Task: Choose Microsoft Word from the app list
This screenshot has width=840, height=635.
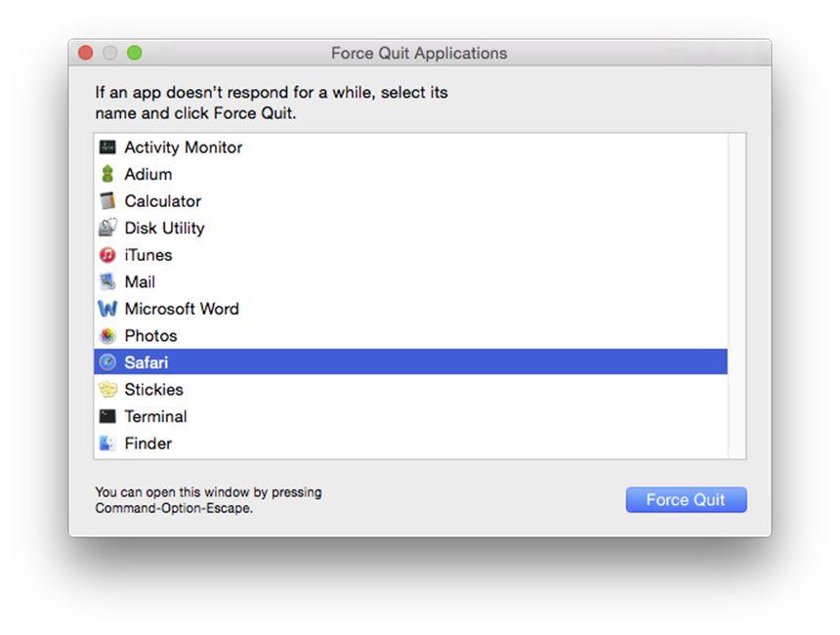Action: click(x=411, y=309)
